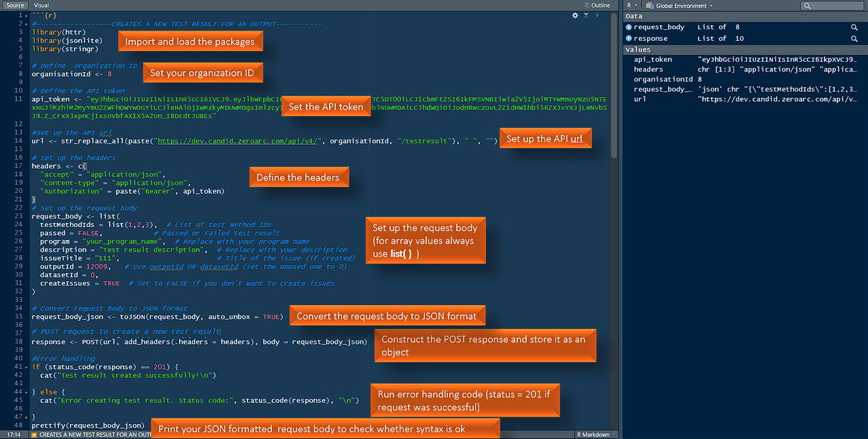This screenshot has height=439, width=868.
Task: Collapse else-block fold arrow at line 44
Action: tap(27, 392)
